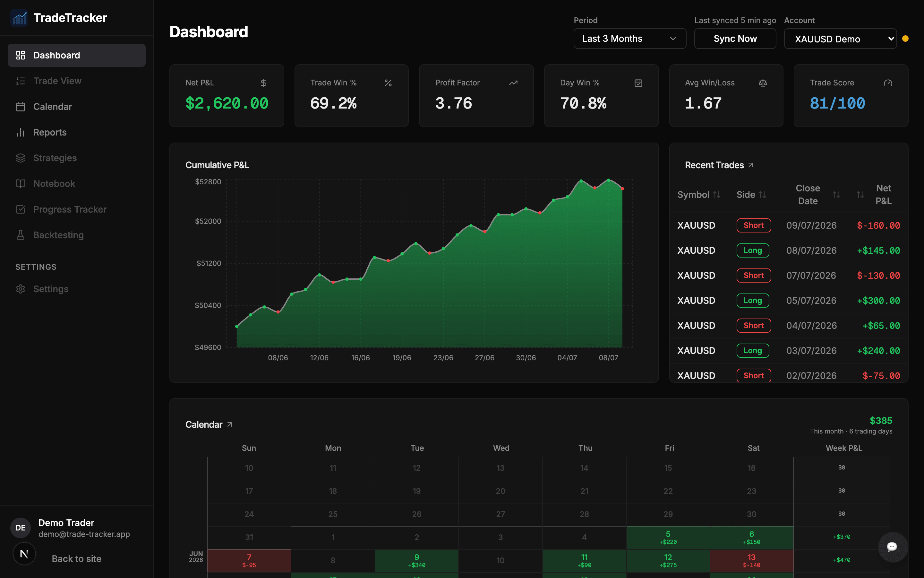Sort trades by Side column
Image resolution: width=924 pixels, height=578 pixels.
tap(751, 195)
